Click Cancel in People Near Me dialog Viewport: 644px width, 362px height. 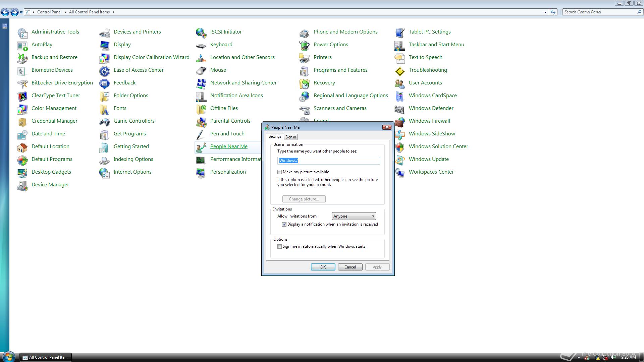pos(350,267)
